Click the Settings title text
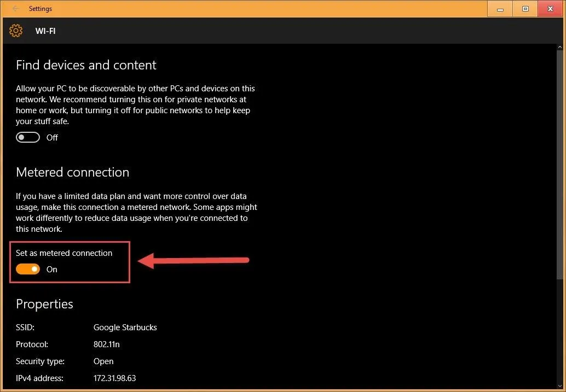 [41, 9]
